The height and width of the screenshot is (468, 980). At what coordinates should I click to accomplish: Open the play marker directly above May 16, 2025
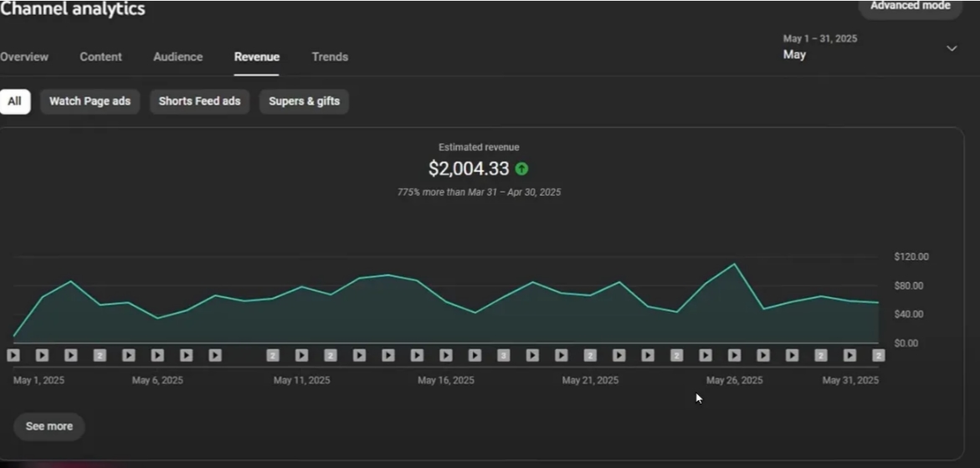[445, 356]
